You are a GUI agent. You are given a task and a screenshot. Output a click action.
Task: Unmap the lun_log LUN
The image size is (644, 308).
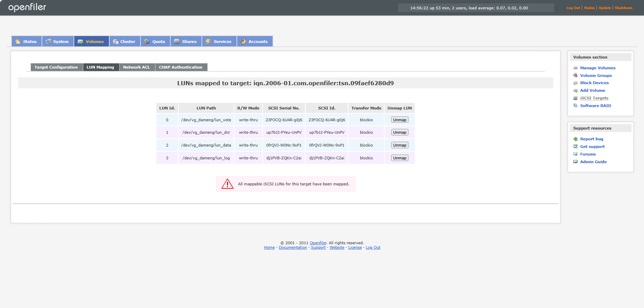pyautogui.click(x=400, y=158)
